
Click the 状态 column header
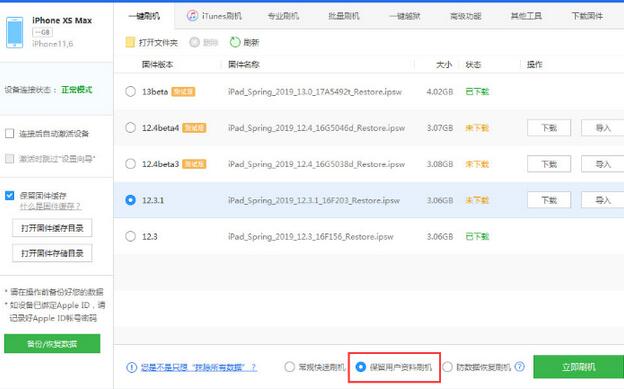(473, 65)
